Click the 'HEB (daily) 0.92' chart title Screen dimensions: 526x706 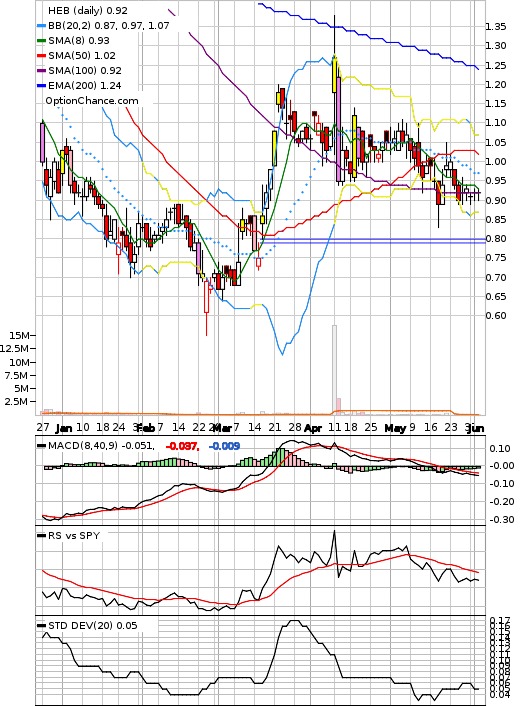coord(88,10)
